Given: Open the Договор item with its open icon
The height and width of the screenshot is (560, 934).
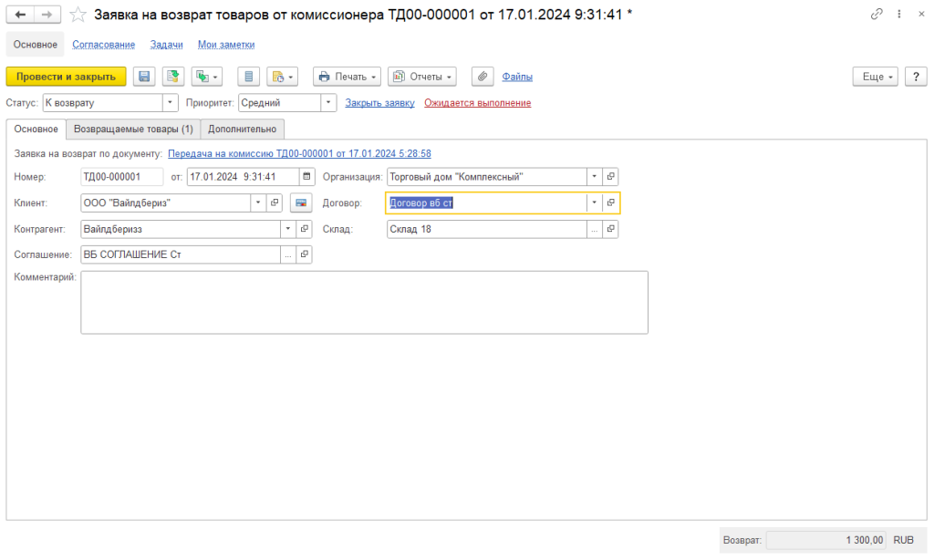Looking at the screenshot, I should point(610,202).
